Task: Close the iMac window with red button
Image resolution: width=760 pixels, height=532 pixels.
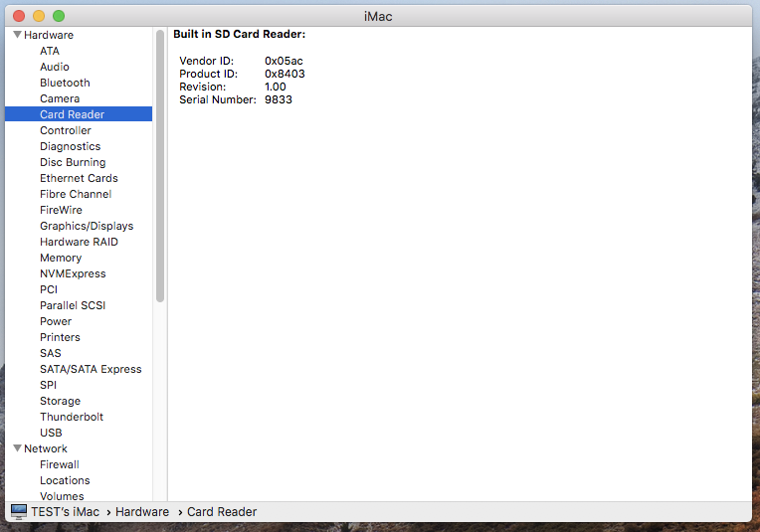Action: click(19, 16)
